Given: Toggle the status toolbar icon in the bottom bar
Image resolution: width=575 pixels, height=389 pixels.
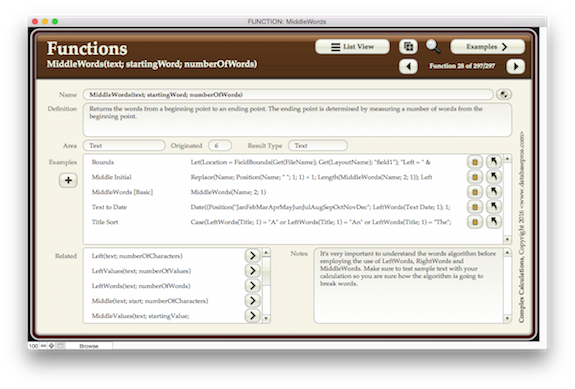Looking at the screenshot, I should pyautogui.click(x=61, y=346).
